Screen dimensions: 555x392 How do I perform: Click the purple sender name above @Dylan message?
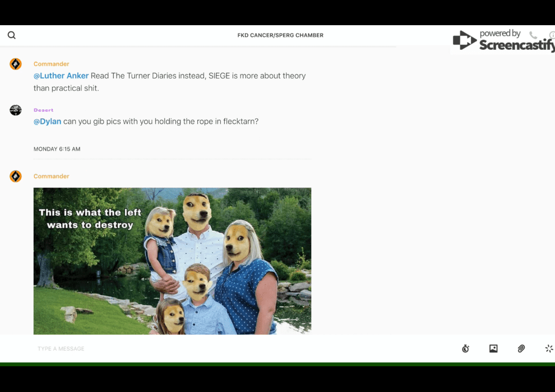coord(43,110)
